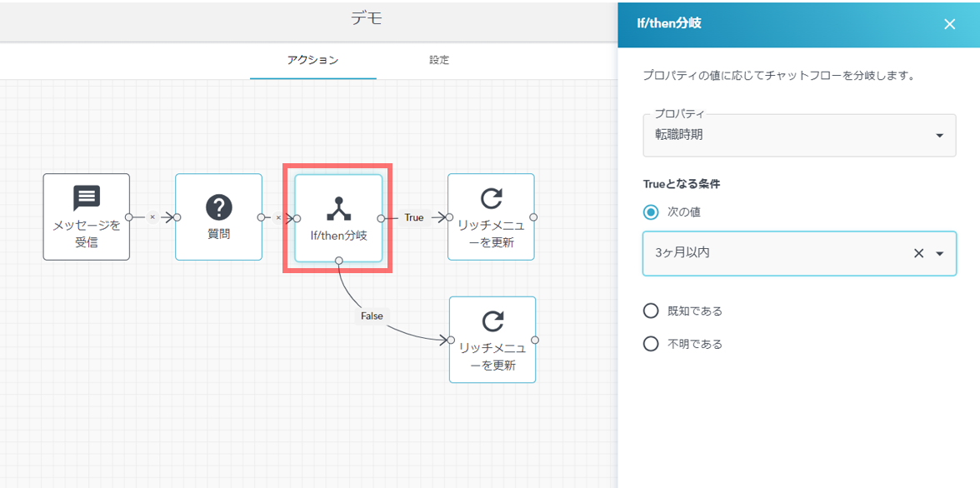The image size is (980, 488).
Task: Click the branch icon in If/then分岐 node
Action: [338, 208]
